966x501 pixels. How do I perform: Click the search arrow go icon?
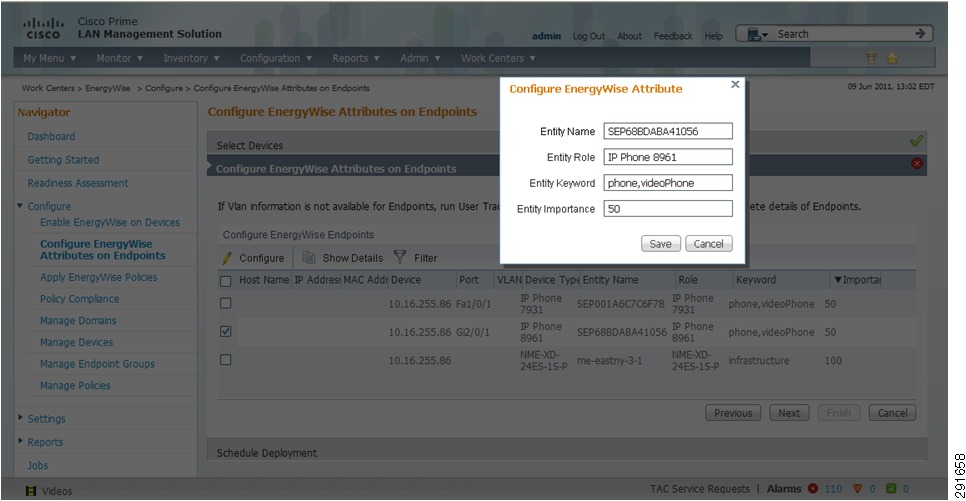(920, 33)
